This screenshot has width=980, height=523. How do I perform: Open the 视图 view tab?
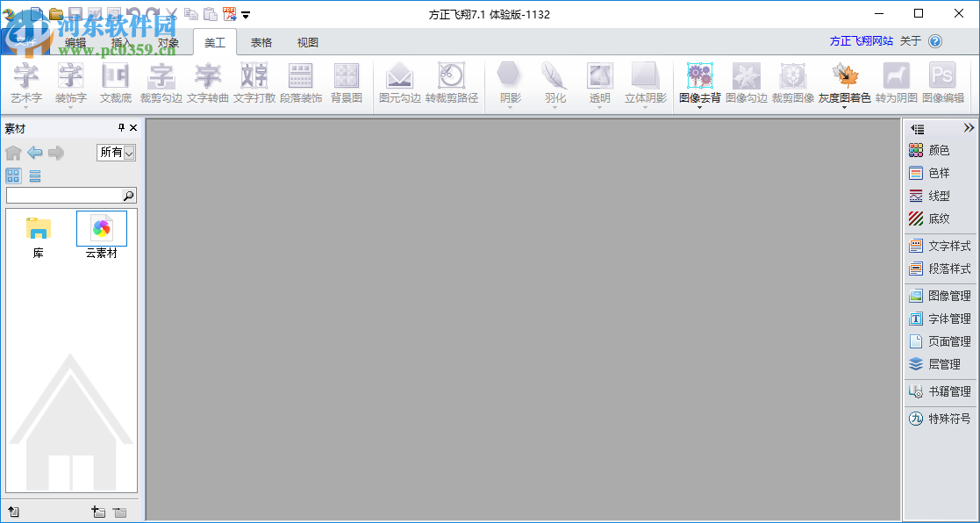pyautogui.click(x=307, y=41)
